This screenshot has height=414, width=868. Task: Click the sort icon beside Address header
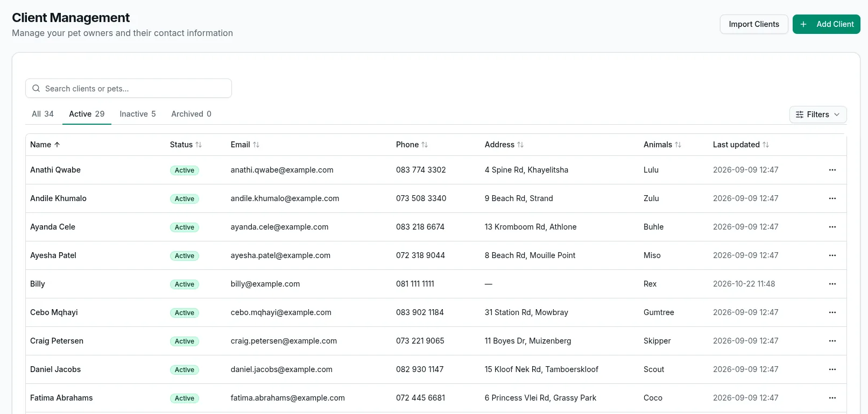tap(520, 145)
